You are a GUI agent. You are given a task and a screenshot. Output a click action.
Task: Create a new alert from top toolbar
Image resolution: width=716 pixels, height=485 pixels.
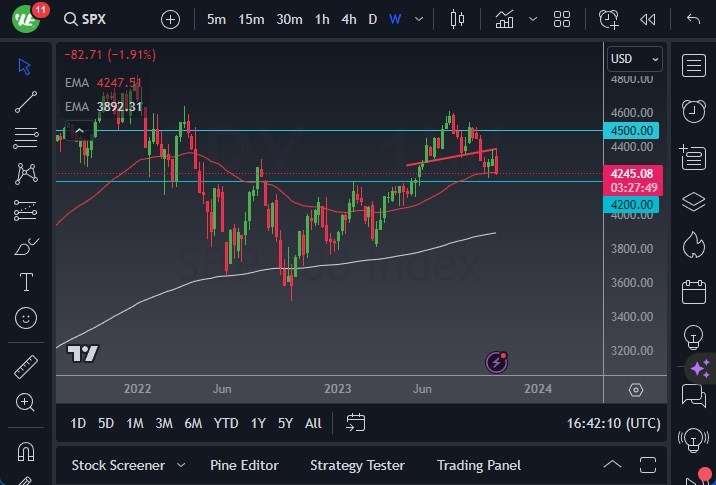click(x=609, y=20)
